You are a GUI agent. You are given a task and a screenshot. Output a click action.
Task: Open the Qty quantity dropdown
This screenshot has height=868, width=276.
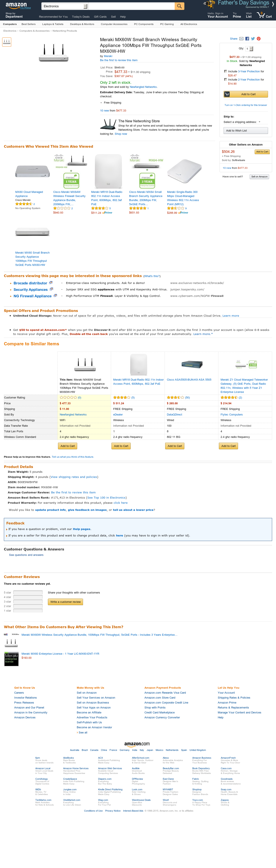[249, 48]
